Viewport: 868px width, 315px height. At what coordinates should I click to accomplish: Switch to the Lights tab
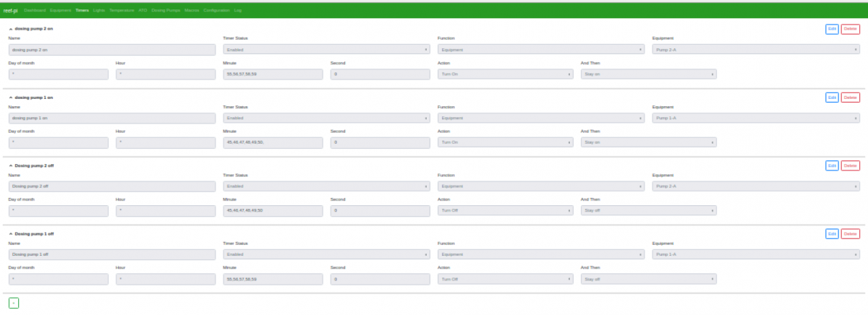99,11
